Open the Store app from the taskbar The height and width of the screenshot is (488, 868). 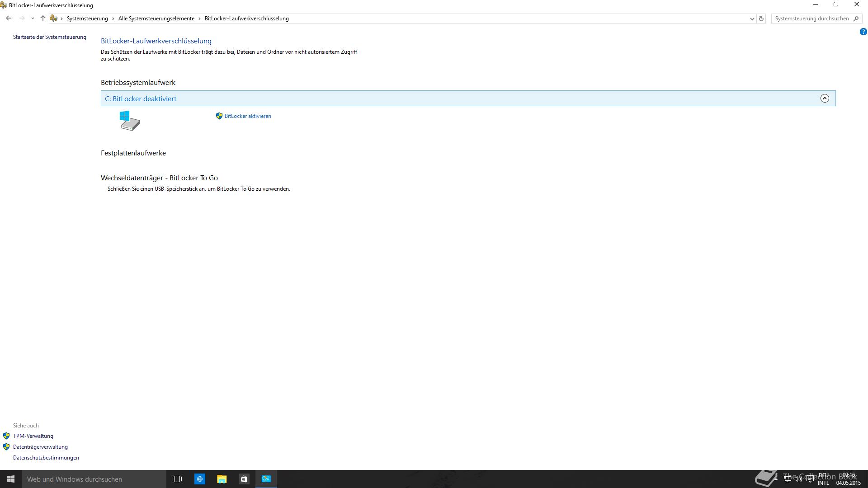point(244,479)
